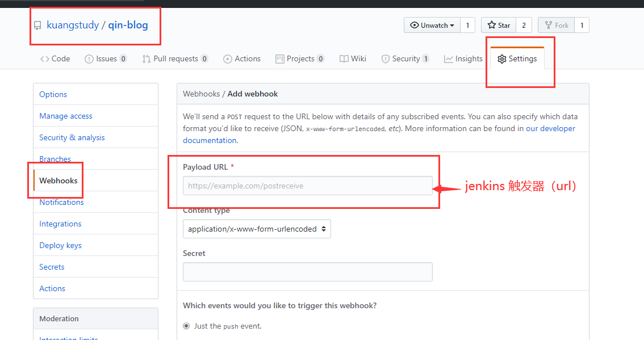Click the repository book icon beside kuangstudy
The image size is (644, 340).
pos(37,26)
